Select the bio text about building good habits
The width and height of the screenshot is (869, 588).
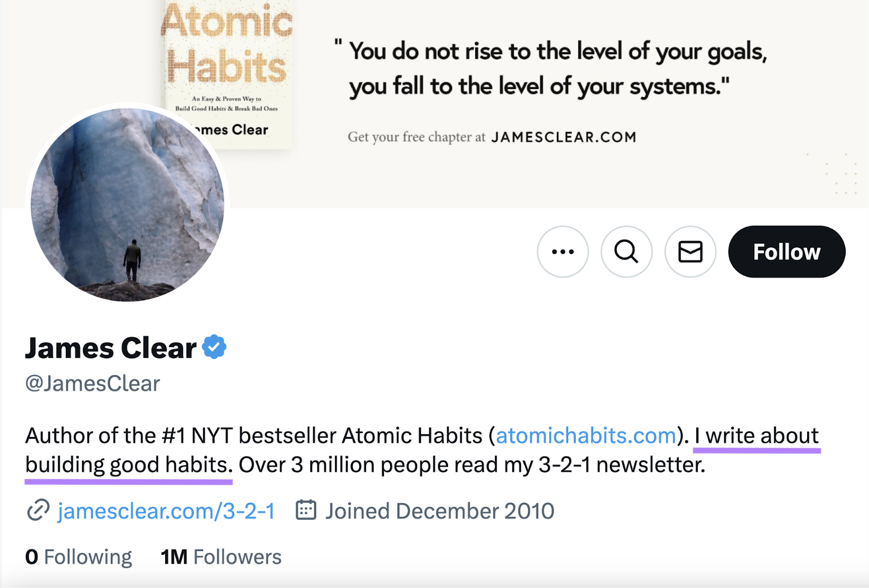point(128,464)
